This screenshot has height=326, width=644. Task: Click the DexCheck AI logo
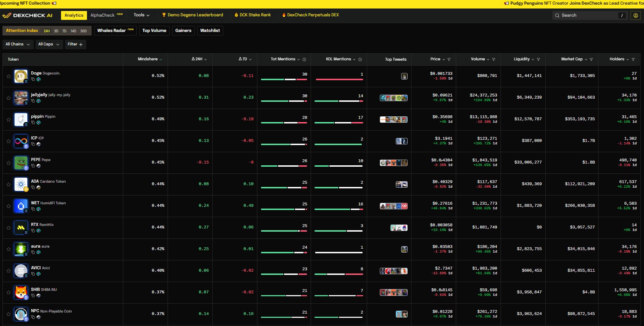click(27, 15)
